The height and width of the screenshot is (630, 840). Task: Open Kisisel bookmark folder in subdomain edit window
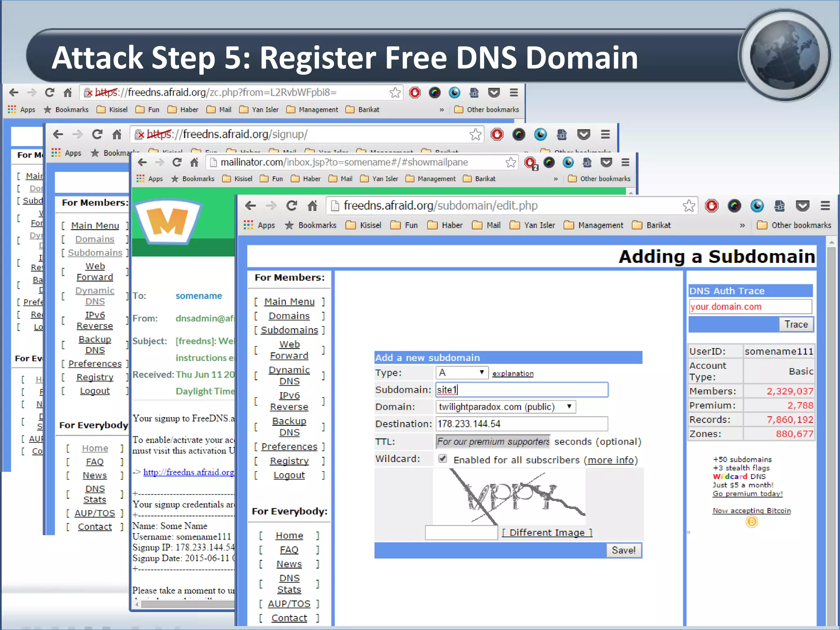[363, 225]
